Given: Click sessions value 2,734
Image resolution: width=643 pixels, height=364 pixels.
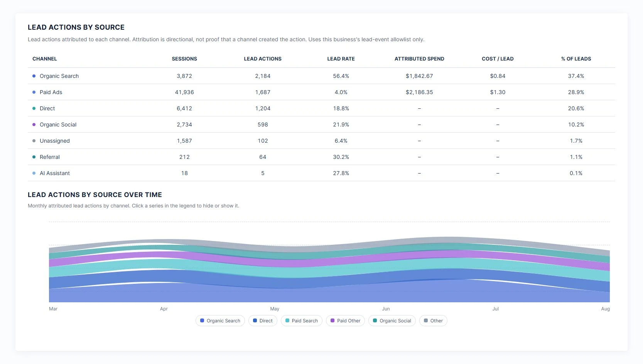Looking at the screenshot, I should point(184,125).
